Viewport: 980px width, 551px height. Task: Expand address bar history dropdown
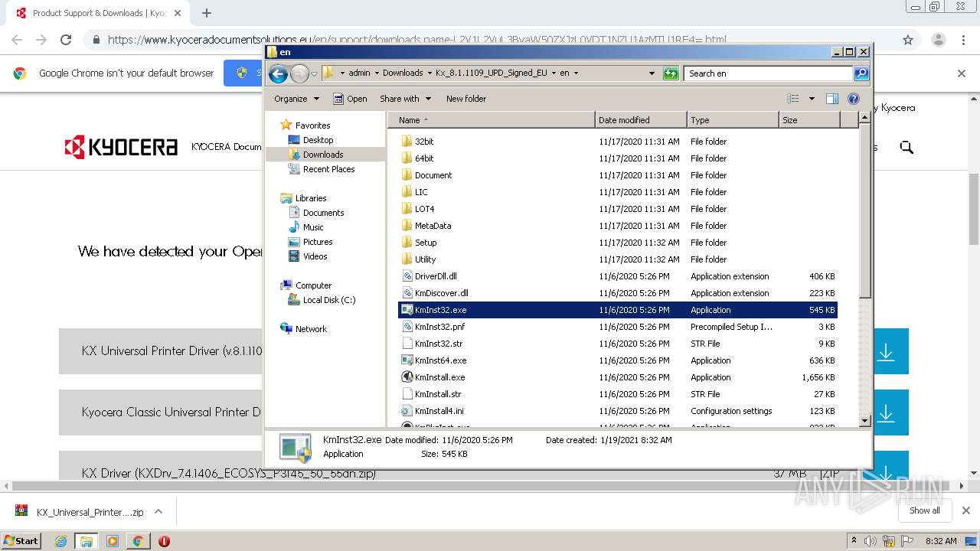pos(652,73)
